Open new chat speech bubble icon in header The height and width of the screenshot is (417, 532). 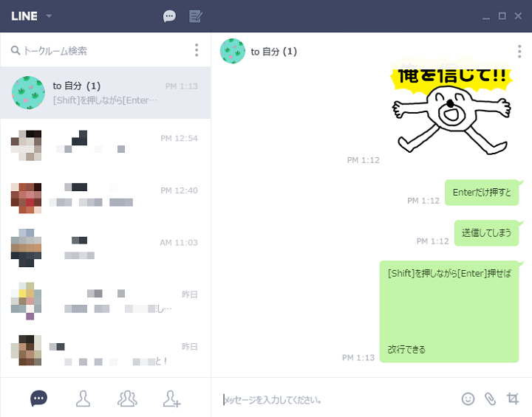coord(169,16)
